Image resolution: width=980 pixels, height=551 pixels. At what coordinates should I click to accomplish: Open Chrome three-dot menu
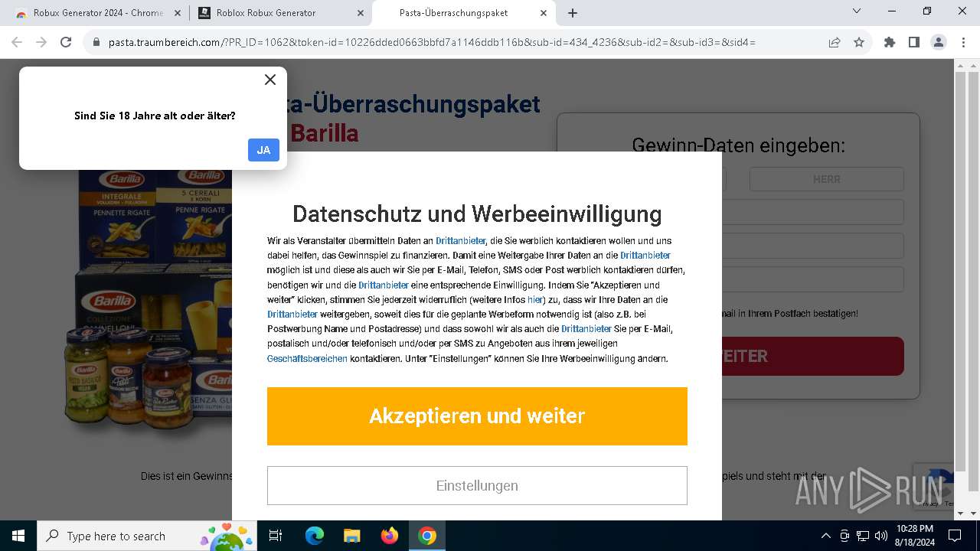pyautogui.click(x=963, y=43)
